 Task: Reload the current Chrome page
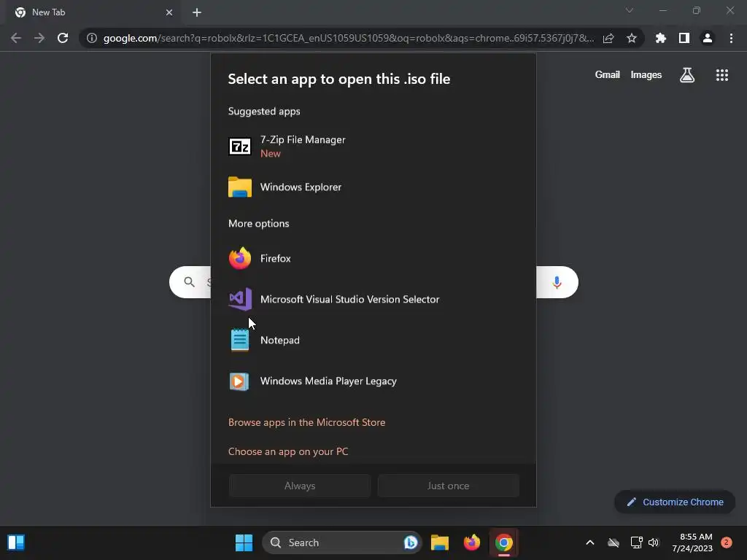point(63,38)
